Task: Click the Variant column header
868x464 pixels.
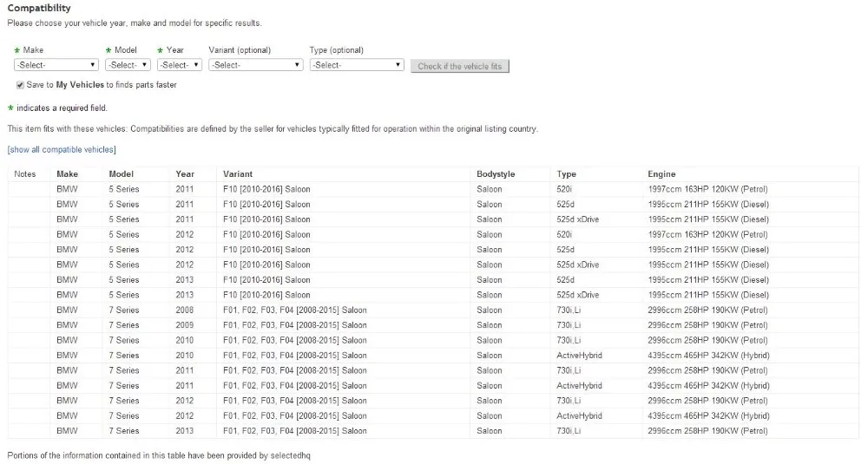Action: click(x=238, y=174)
